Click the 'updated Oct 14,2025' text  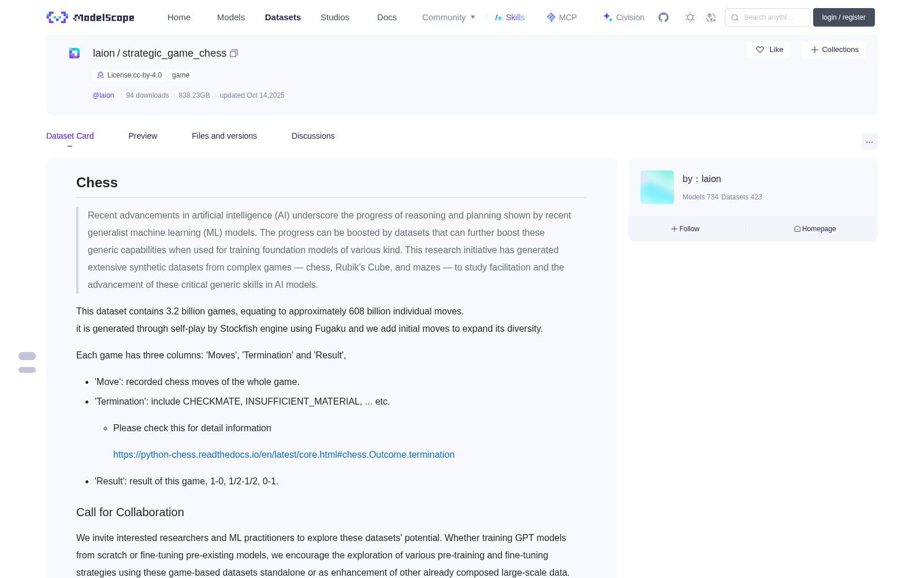[x=252, y=95]
